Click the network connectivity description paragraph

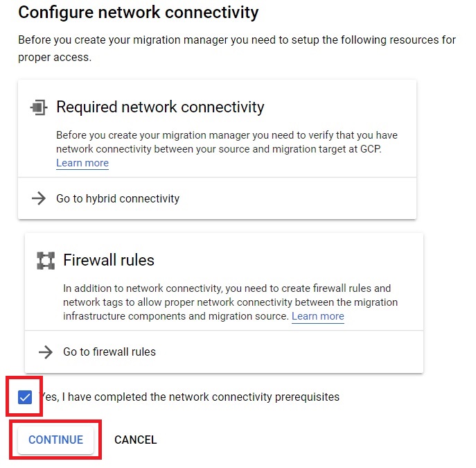(227, 149)
